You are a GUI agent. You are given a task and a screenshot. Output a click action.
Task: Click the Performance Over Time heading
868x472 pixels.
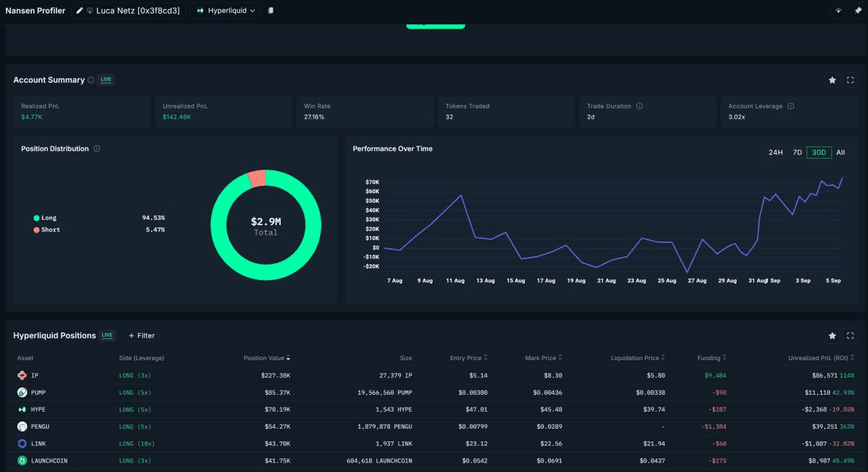click(393, 149)
